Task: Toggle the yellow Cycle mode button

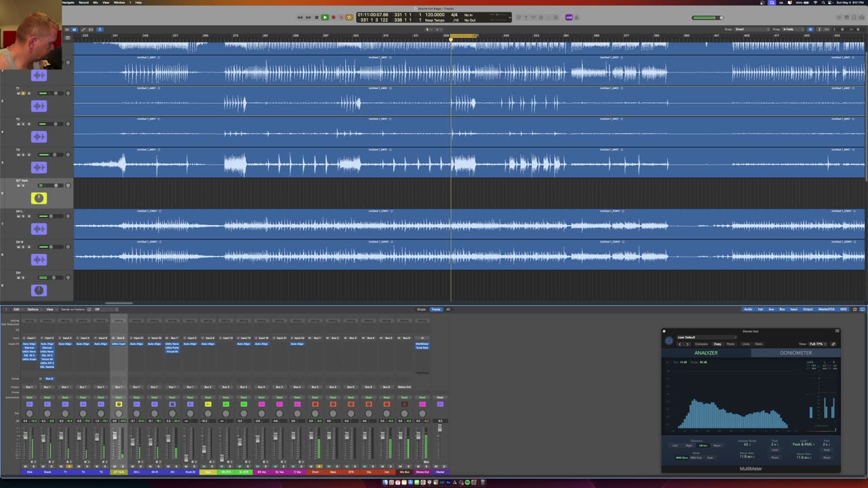Action: pyautogui.click(x=349, y=17)
